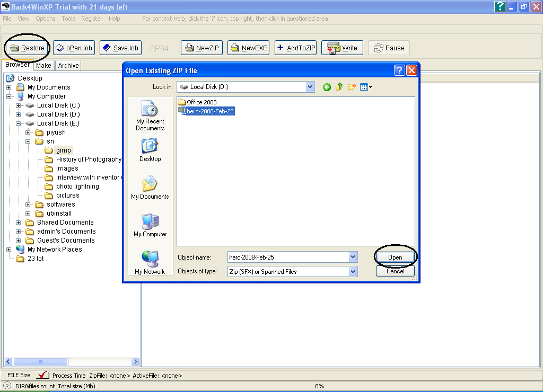The height and width of the screenshot is (392, 543).
Task: Expand Local Disk (C:) in tree
Action: tap(19, 105)
